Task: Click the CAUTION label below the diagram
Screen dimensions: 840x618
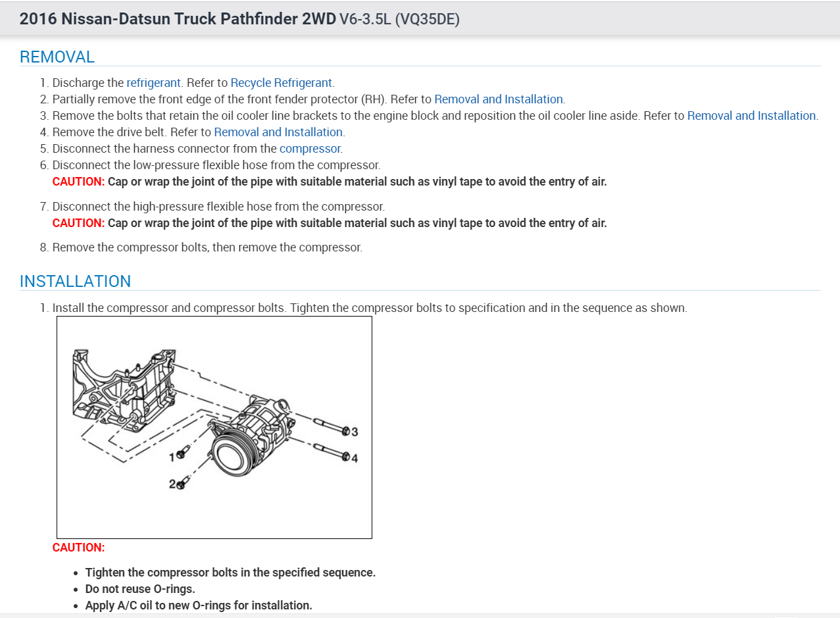Action: pyautogui.click(x=78, y=548)
